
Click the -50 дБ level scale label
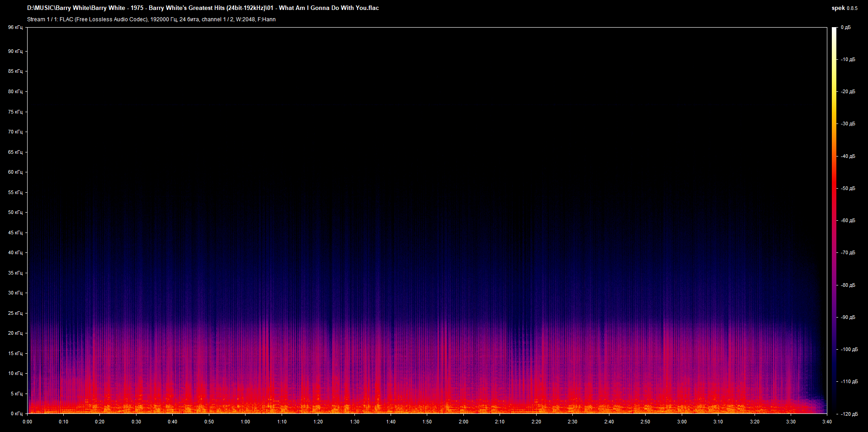(x=848, y=188)
